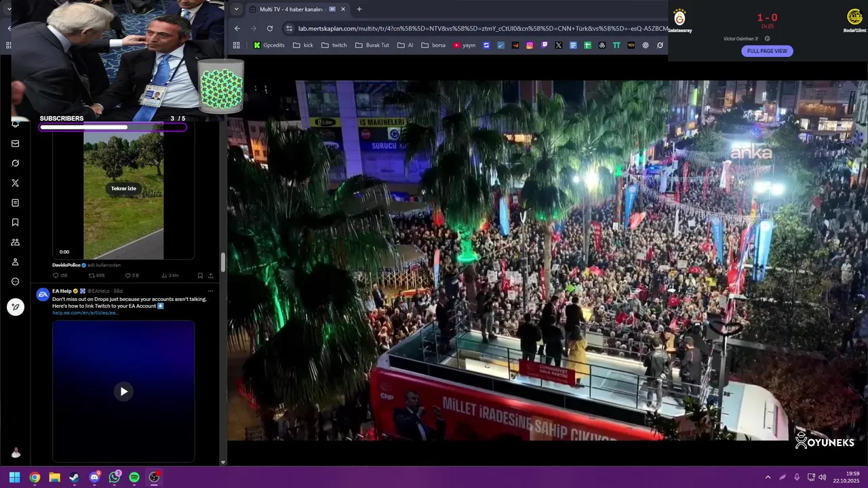This screenshot has width=868, height=488.
Task: Open the kick bookmarks folder
Action: tap(302, 45)
